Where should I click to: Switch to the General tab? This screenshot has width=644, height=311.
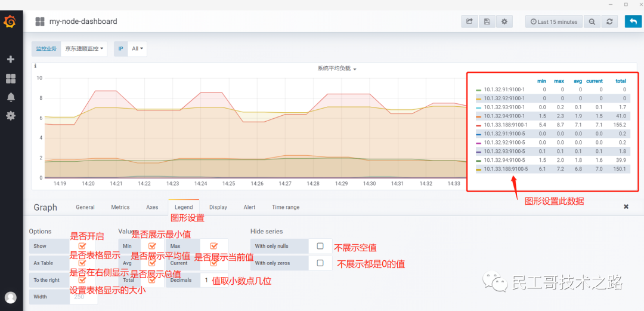(x=85, y=207)
